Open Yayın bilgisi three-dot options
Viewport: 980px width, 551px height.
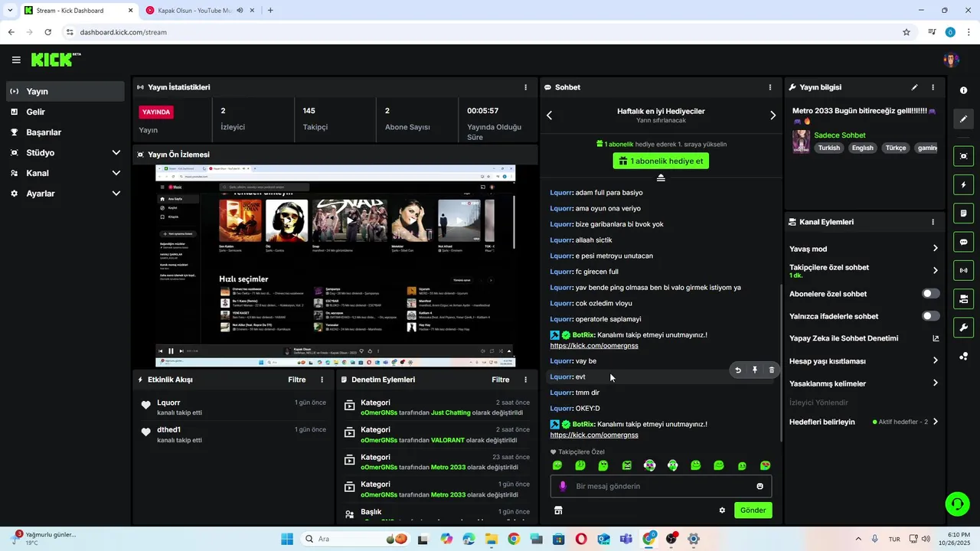coord(933,87)
